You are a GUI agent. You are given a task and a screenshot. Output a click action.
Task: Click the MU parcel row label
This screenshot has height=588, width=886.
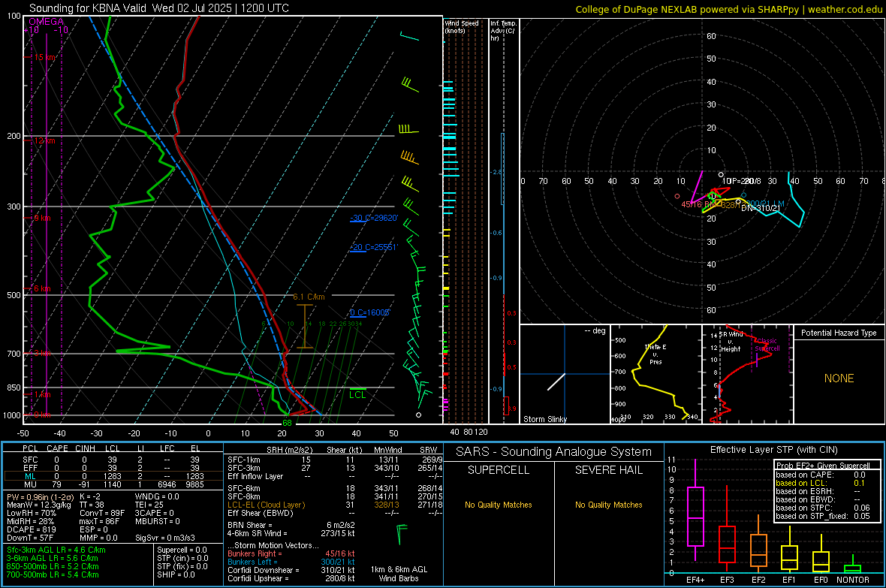click(x=31, y=484)
